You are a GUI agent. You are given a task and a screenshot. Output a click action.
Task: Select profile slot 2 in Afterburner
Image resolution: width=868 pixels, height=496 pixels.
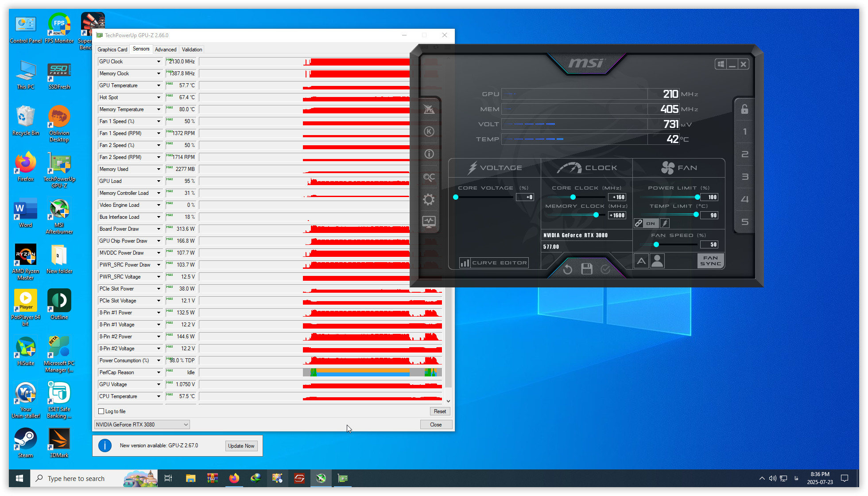pos(744,154)
